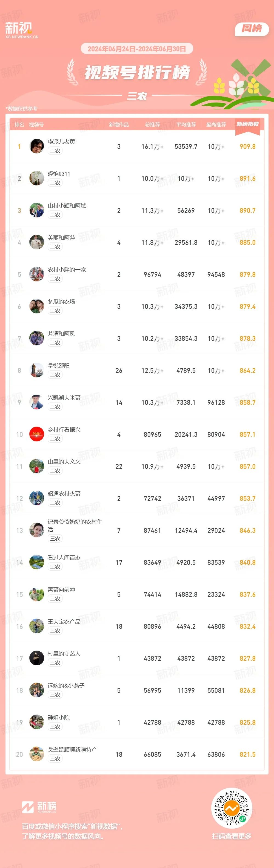Screen dimensions: 274x868
Task: Click the 三农 tag under 美丽和阿萍
Action: pyautogui.click(x=55, y=247)
